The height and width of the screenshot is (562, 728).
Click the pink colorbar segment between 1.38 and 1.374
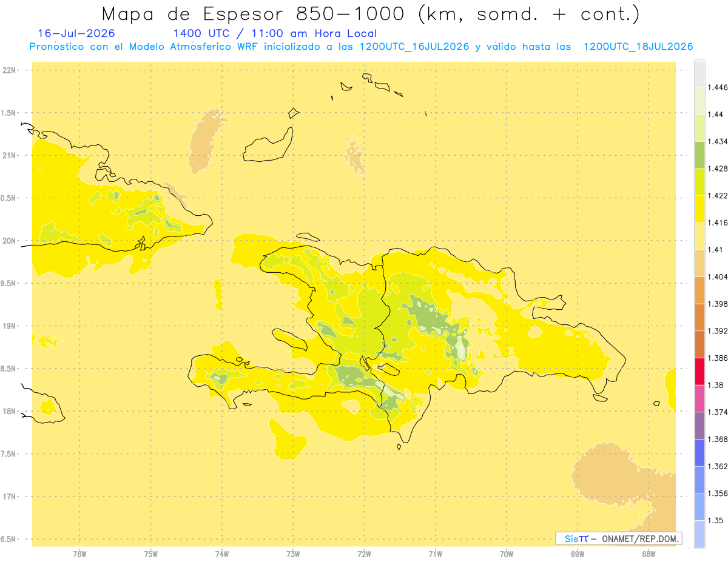[699, 398]
